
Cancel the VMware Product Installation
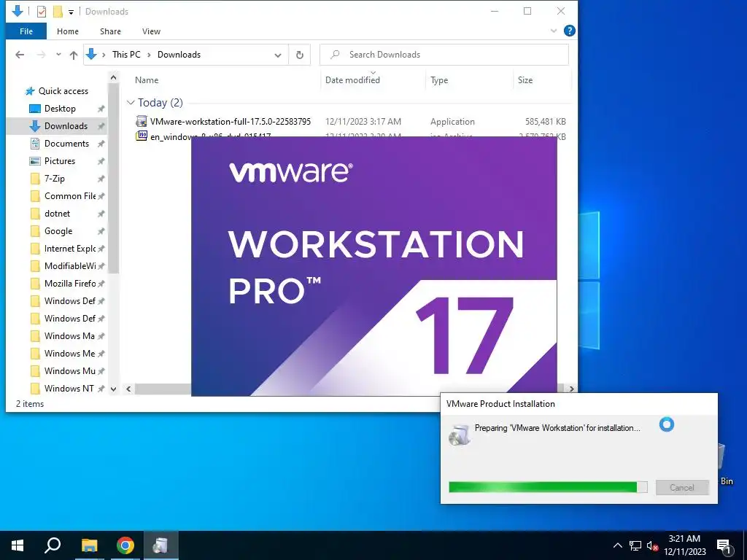coord(682,487)
